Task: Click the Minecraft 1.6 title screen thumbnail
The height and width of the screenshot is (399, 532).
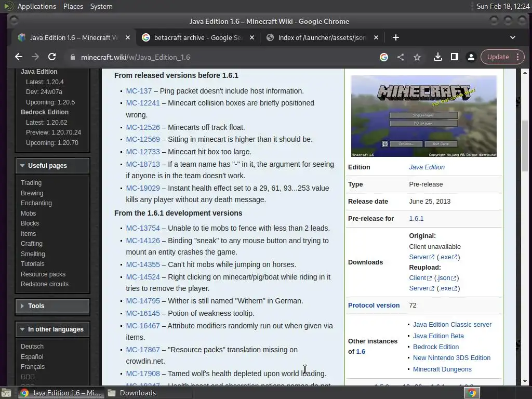Action: (424, 116)
